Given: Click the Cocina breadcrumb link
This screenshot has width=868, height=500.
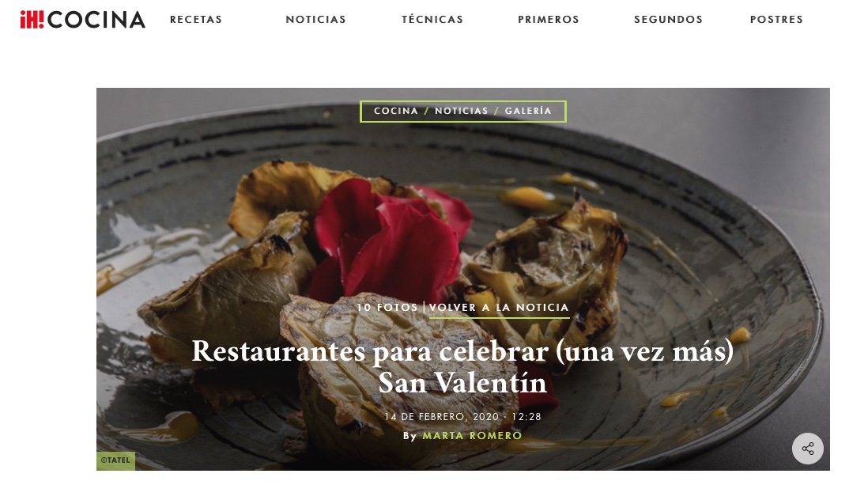Looking at the screenshot, I should 396,111.
